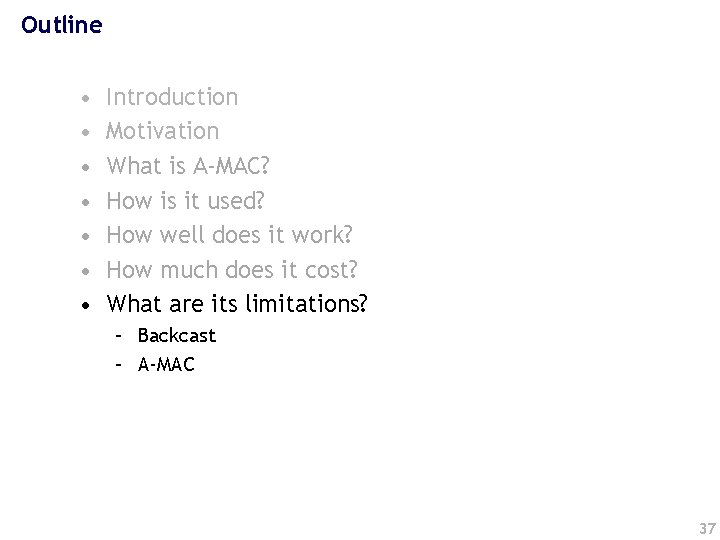Select the A-MAC sub-item under limitations
Image resolution: width=720 pixels, height=540 pixels.
(166, 365)
